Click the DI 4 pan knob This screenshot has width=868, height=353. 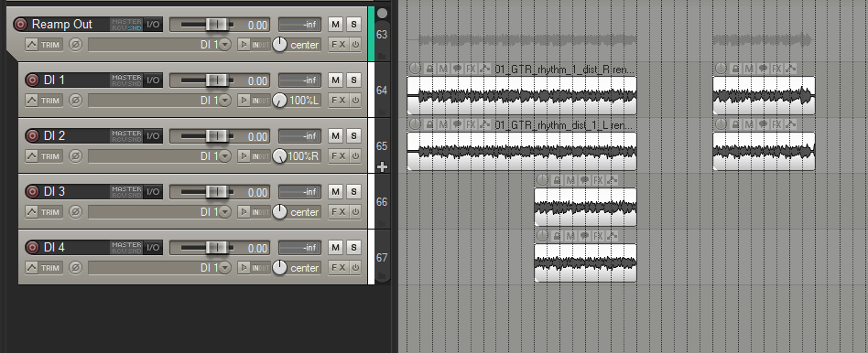(279, 268)
